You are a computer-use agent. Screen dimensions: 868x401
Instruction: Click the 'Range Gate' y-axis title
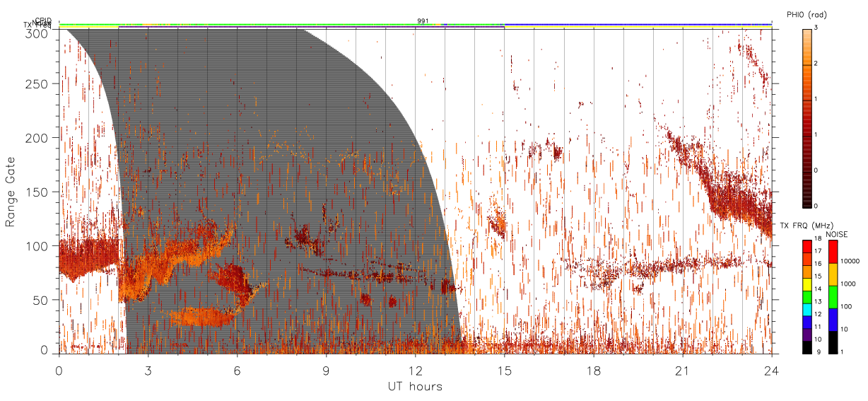tap(11, 192)
